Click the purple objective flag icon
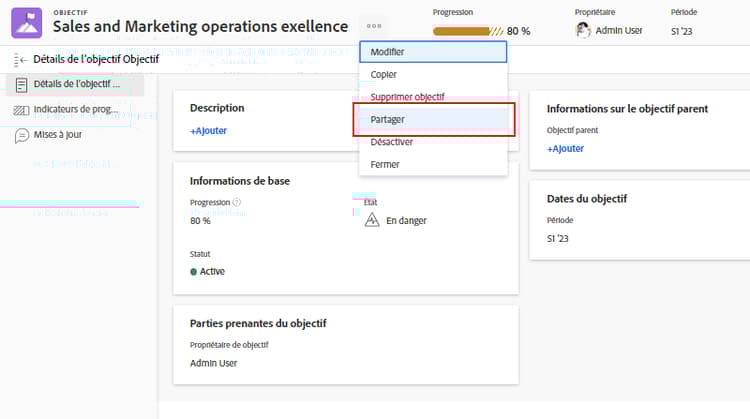This screenshot has height=419, width=750. click(27, 23)
